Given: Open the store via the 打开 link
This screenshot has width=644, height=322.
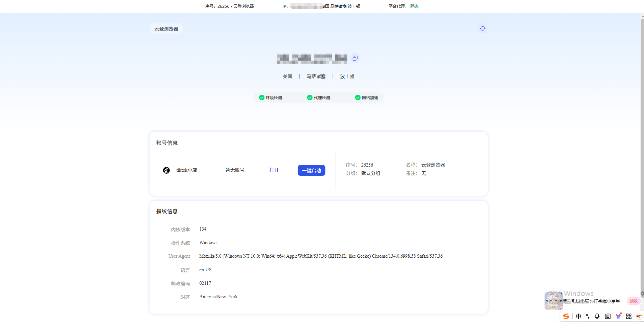Looking at the screenshot, I should 274,170.
